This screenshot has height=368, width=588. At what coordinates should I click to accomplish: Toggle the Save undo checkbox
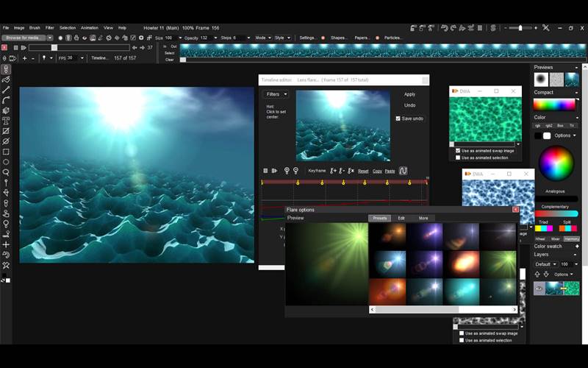398,118
